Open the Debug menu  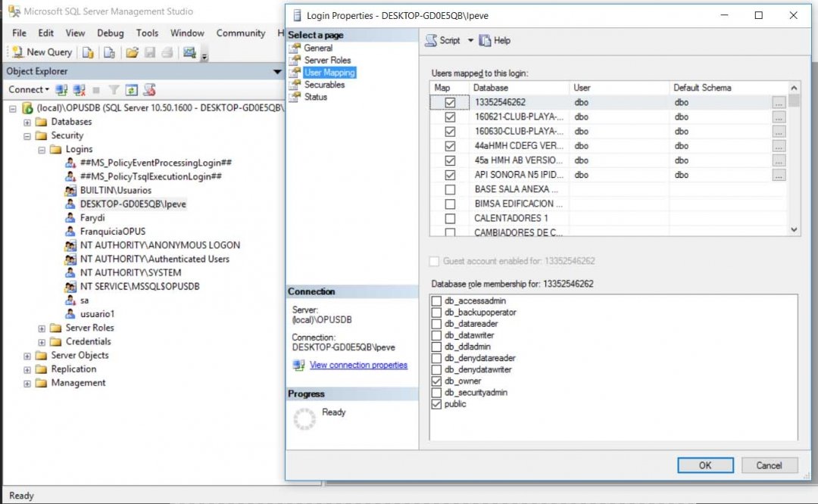[x=111, y=33]
